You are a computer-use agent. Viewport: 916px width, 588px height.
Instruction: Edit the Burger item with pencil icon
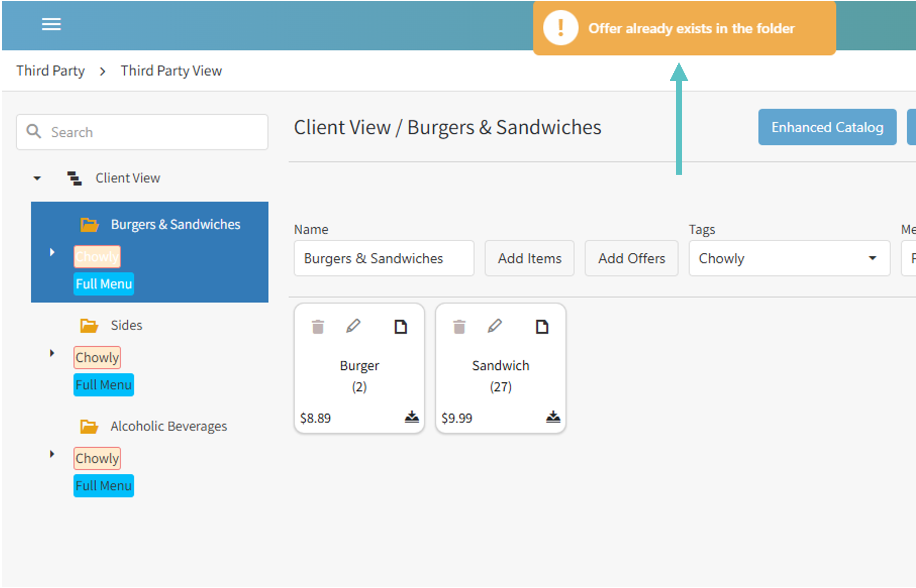point(353,326)
